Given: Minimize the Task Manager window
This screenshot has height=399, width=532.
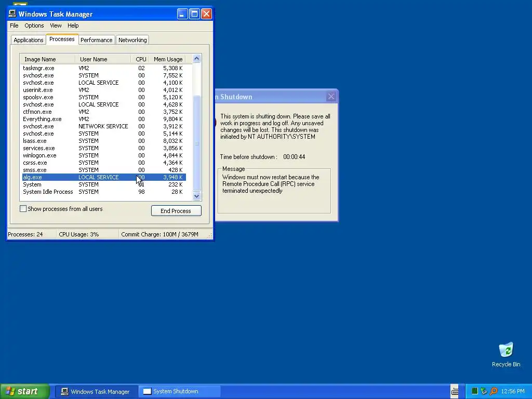Looking at the screenshot, I should [x=182, y=14].
